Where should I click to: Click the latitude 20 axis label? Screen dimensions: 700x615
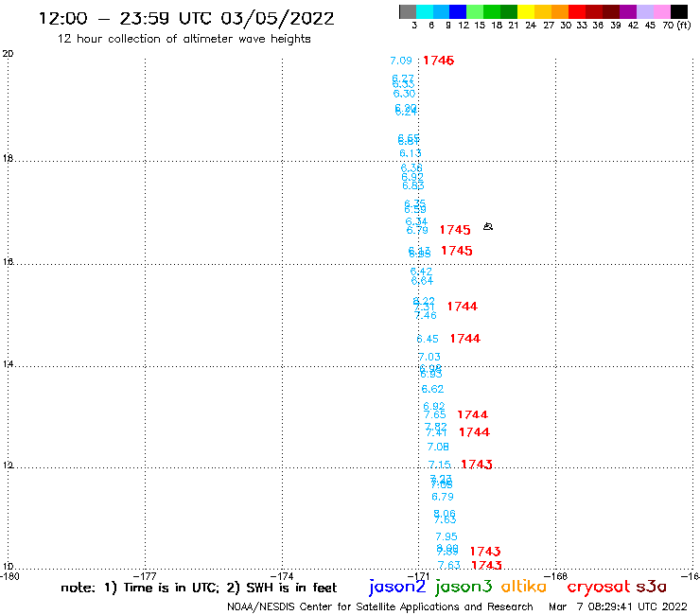8,54
